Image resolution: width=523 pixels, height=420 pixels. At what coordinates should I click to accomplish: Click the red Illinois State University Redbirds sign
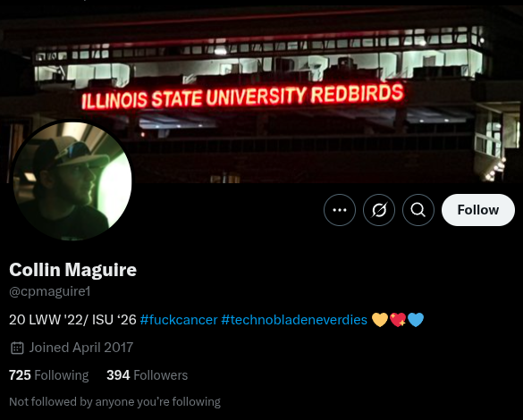[x=243, y=97]
